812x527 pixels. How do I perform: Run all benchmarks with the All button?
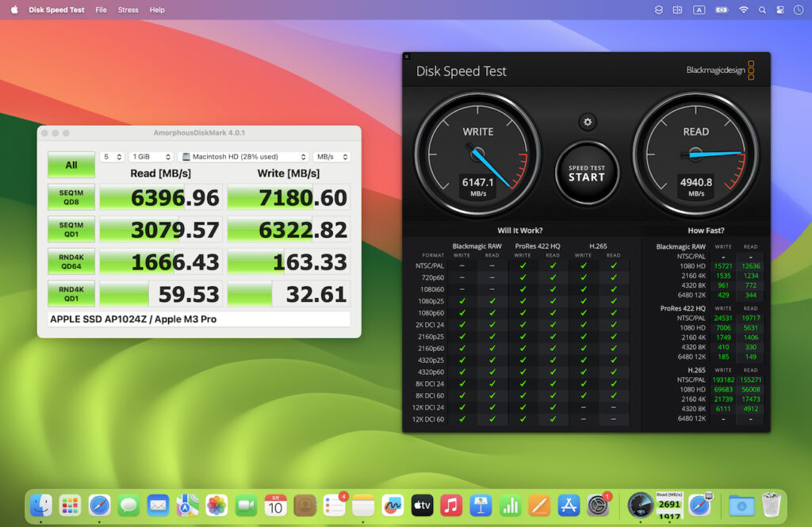(x=71, y=165)
